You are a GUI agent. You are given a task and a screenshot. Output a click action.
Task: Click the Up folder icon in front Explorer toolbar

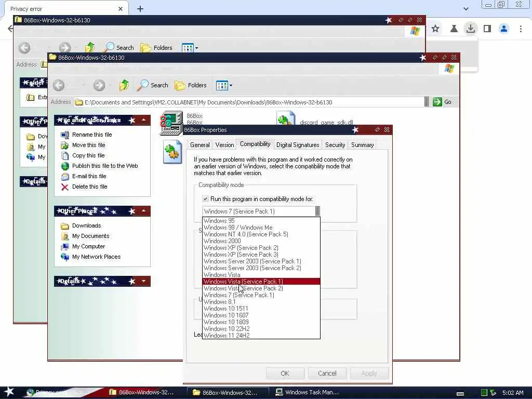124,85
